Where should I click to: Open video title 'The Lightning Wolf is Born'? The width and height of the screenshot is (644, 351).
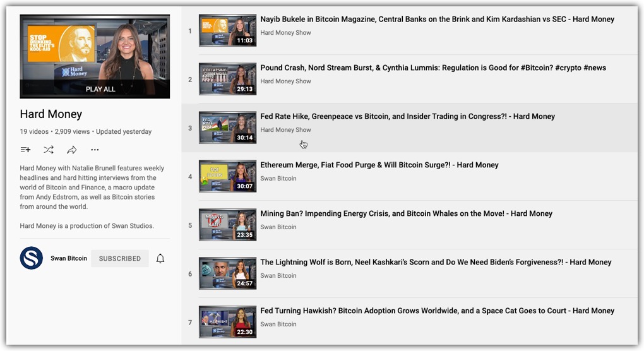point(436,263)
